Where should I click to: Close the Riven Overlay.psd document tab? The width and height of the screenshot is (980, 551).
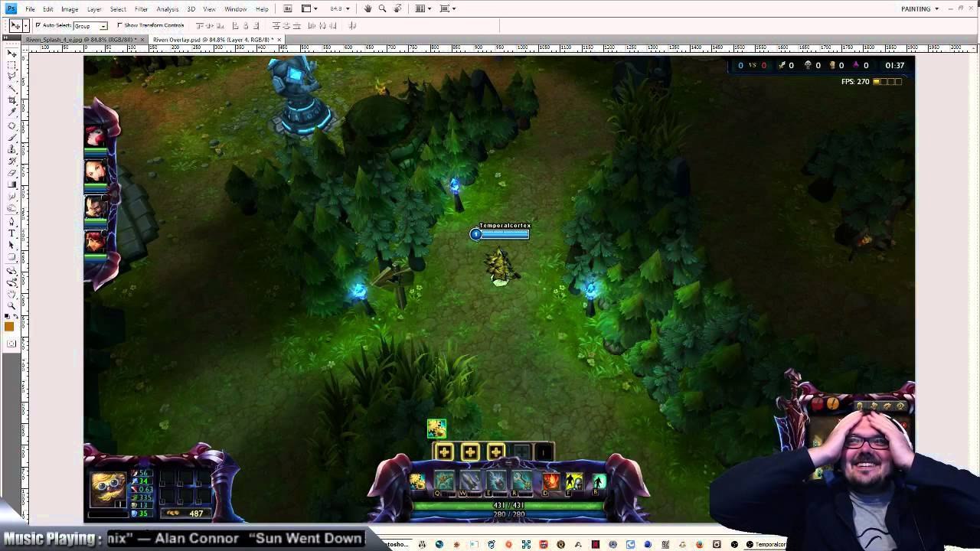(x=279, y=39)
